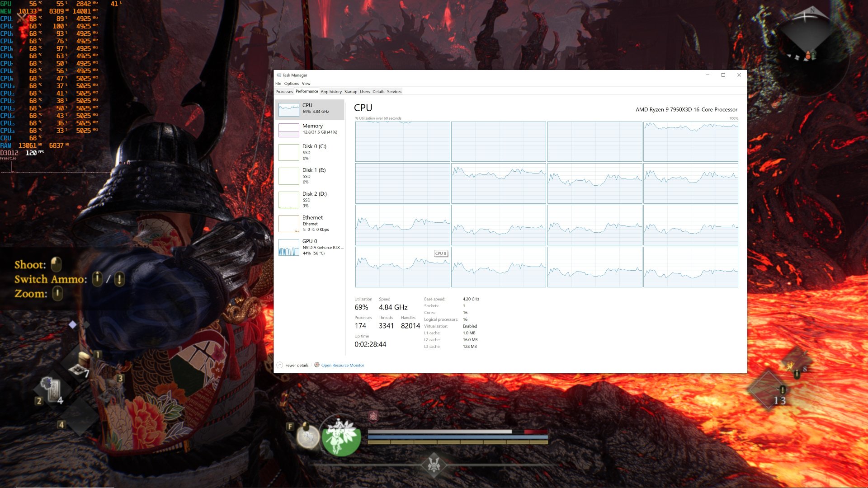Open the File menu

[278, 84]
